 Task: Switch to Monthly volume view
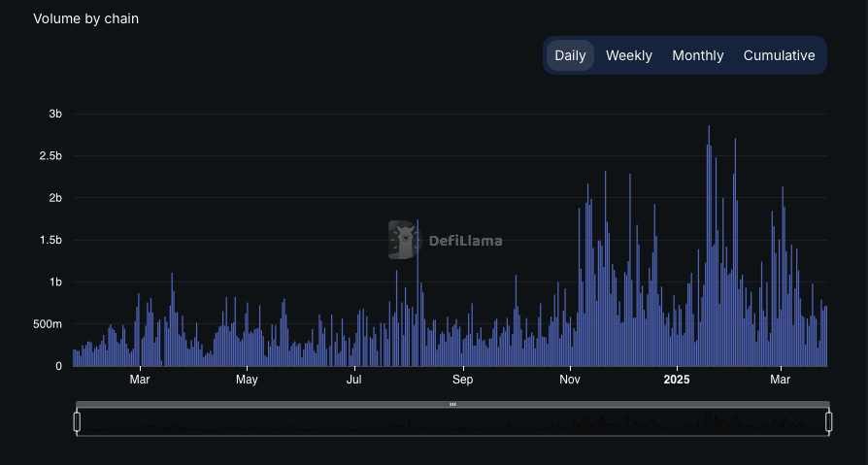pos(697,55)
